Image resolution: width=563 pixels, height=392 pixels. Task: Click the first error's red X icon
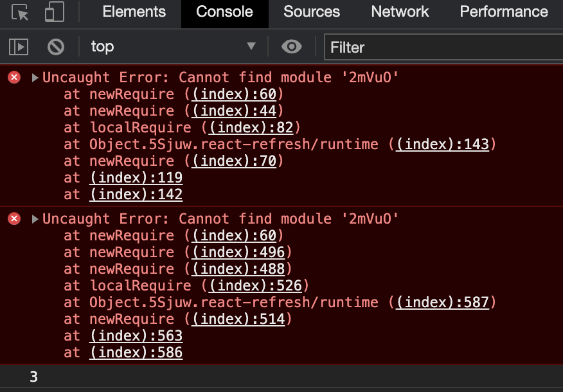14,77
